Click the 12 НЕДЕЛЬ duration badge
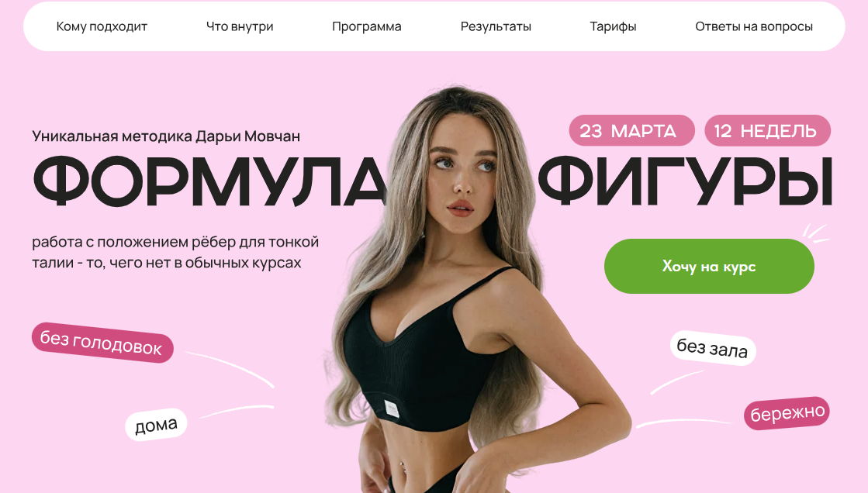Viewport: 868px width, 493px height. 767,130
